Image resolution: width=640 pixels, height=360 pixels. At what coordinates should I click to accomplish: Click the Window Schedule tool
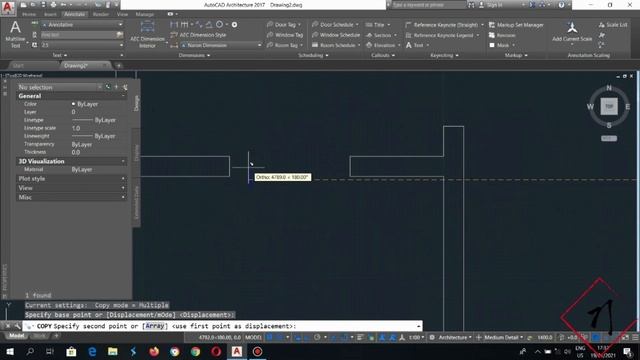336,35
